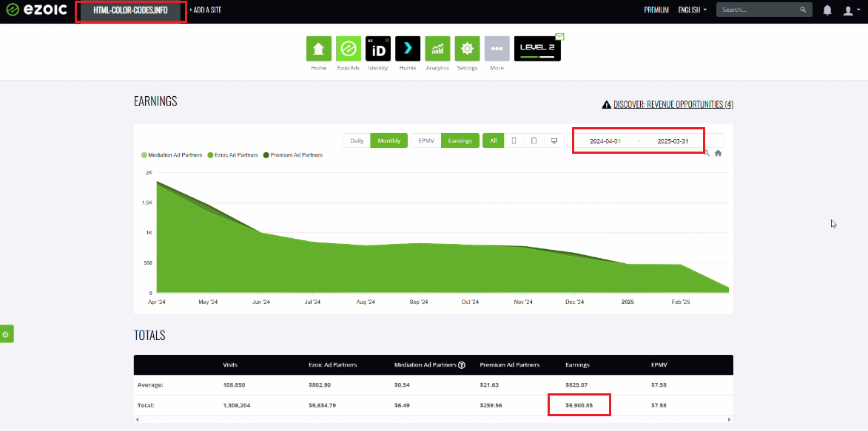Click the Earnings column header
Viewport: 868px width, 431px height.
pos(577,365)
